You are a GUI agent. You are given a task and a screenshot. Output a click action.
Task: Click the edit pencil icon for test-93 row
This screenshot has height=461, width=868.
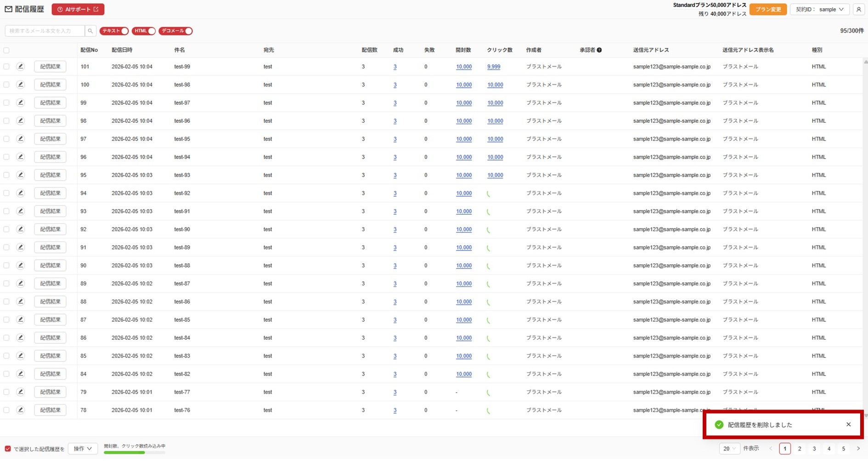coord(20,175)
